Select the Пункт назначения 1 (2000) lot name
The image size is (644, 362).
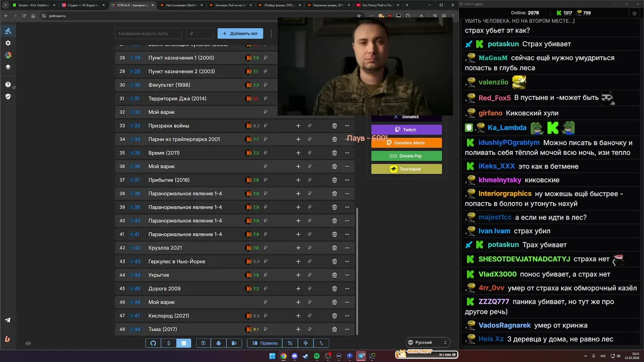[181, 58]
